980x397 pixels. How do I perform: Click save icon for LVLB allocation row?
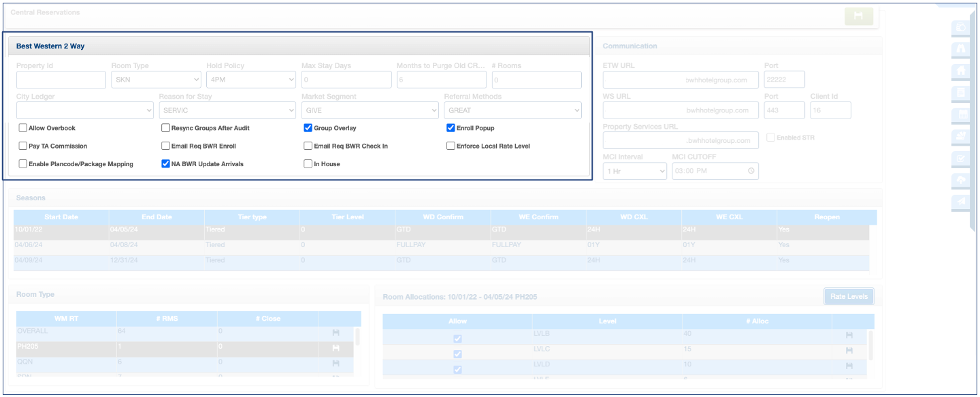[x=849, y=335]
